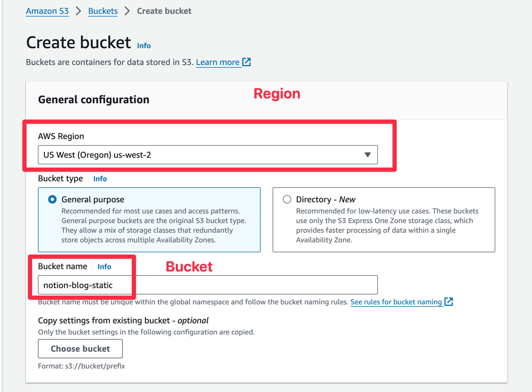
Task: Choose the General purpose bucket type card
Action: point(149,220)
